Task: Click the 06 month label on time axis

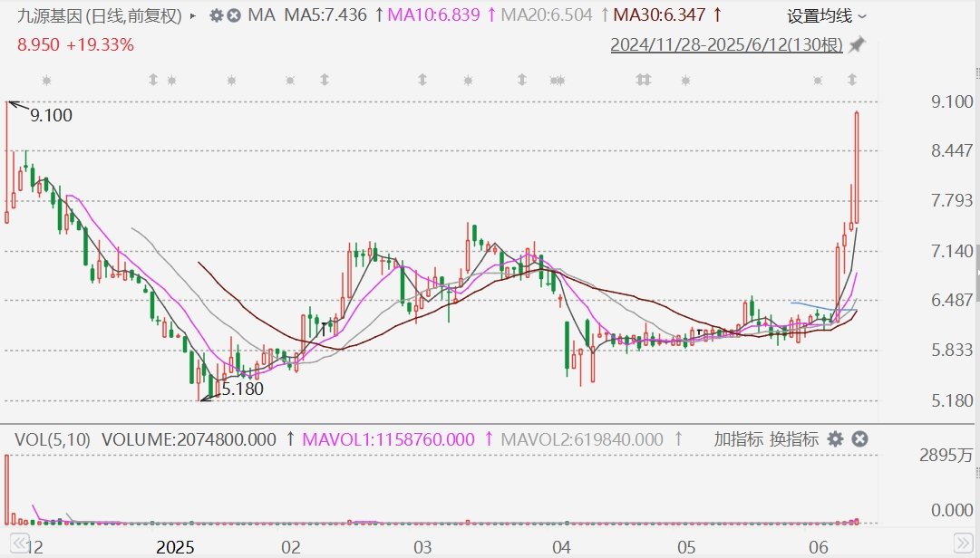Action: point(819,547)
